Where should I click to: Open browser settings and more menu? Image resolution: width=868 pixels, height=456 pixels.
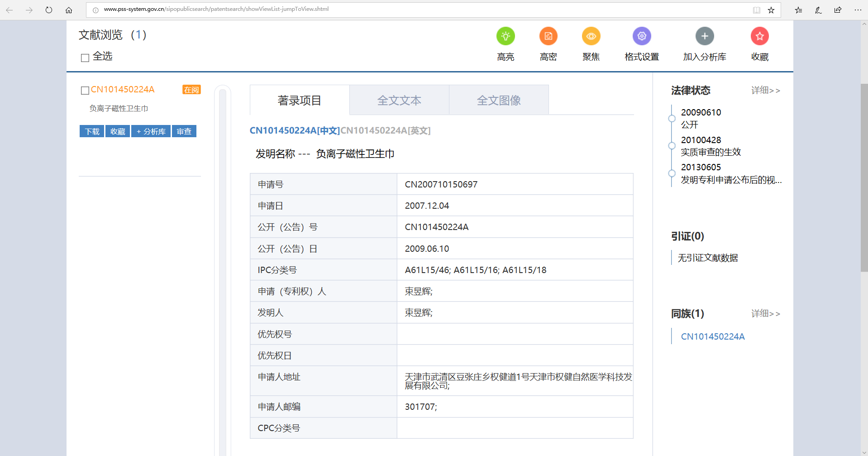coord(858,10)
